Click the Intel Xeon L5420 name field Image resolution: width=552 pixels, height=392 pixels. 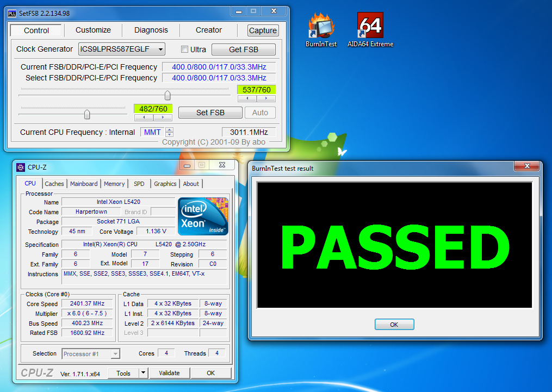pyautogui.click(x=119, y=202)
